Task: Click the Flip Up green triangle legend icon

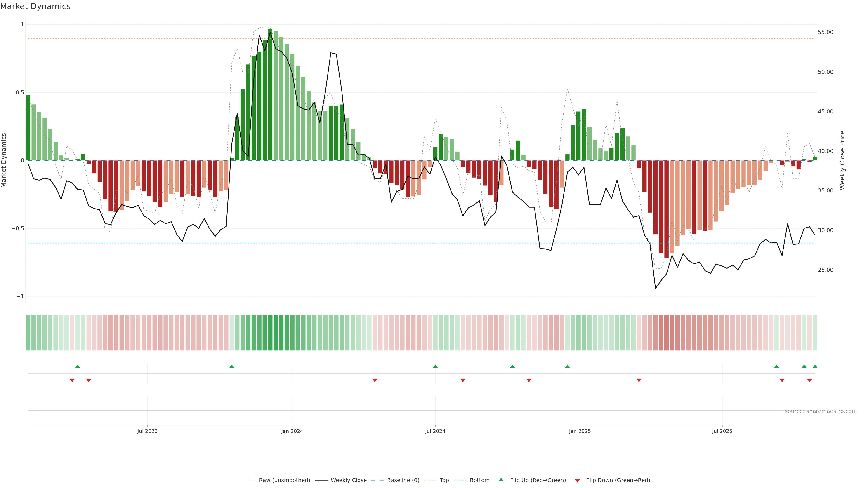Action: click(501, 480)
